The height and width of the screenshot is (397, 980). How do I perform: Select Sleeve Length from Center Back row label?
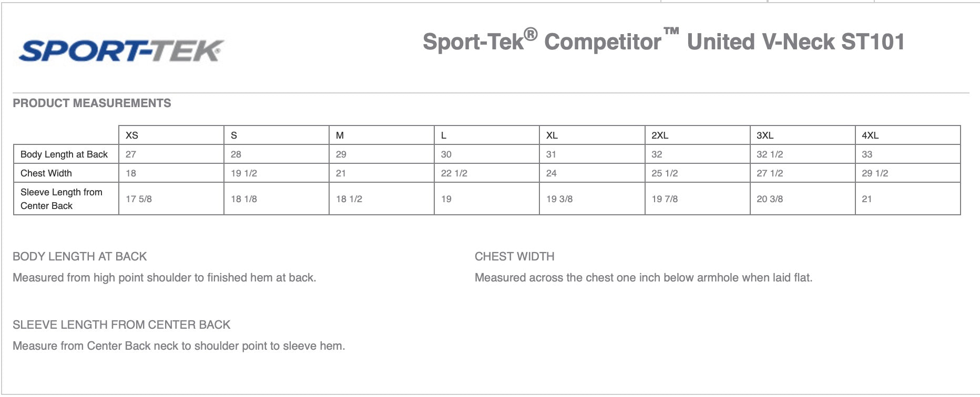tap(61, 199)
